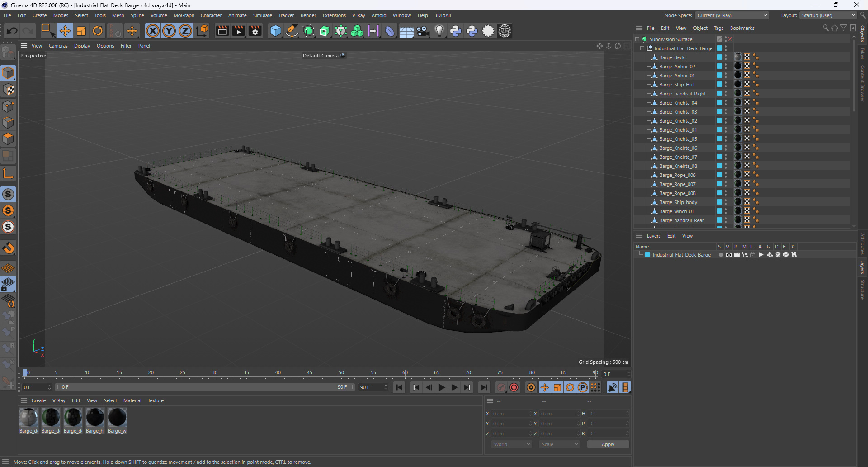Toggle layer Solo dot for Industrial_Flat_Deck_Barge
This screenshot has height=467, width=868.
pyautogui.click(x=721, y=255)
